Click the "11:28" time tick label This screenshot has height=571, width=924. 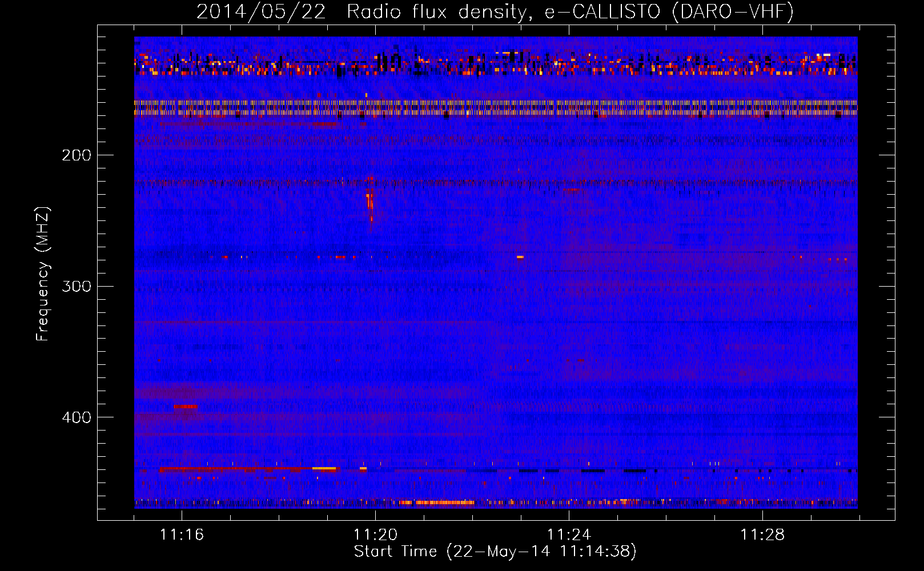tap(762, 534)
